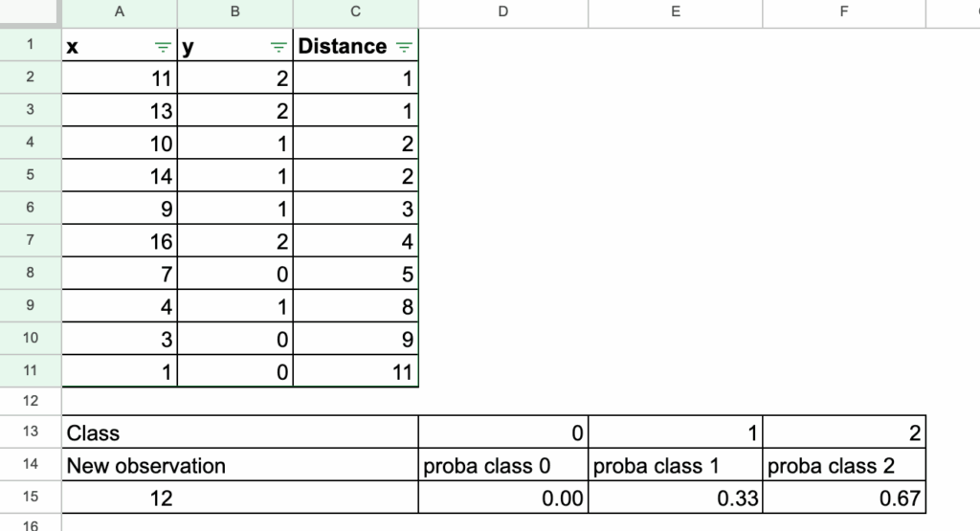Select the proba class 0 value 0.00
Screen dimensions: 980x531
click(503, 498)
